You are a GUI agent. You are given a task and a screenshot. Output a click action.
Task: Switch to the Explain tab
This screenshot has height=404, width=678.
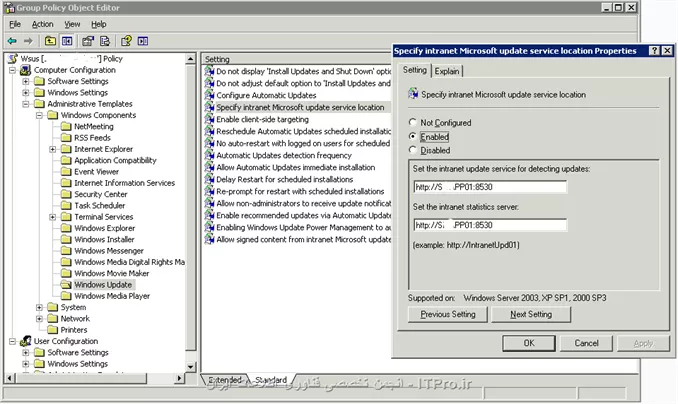(447, 70)
